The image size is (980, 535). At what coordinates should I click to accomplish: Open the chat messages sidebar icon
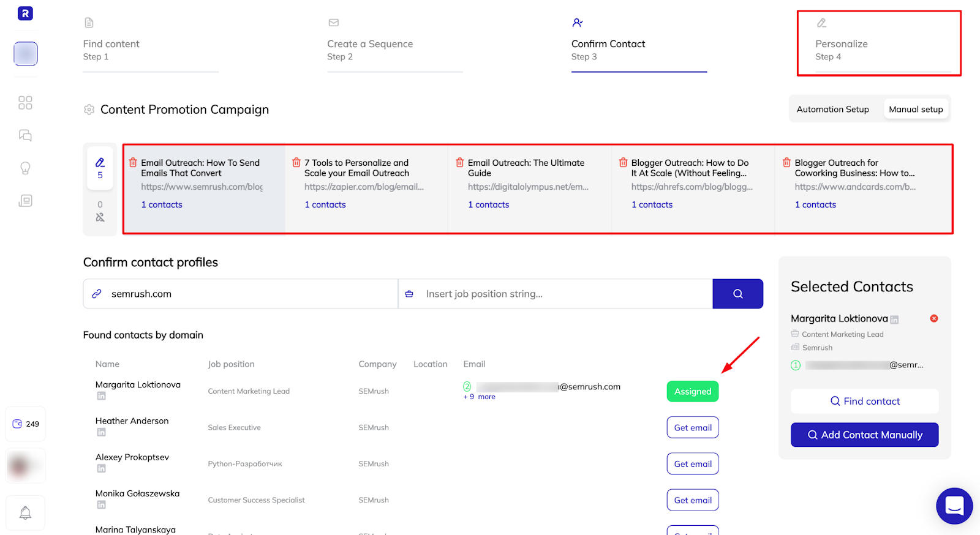[x=25, y=135]
